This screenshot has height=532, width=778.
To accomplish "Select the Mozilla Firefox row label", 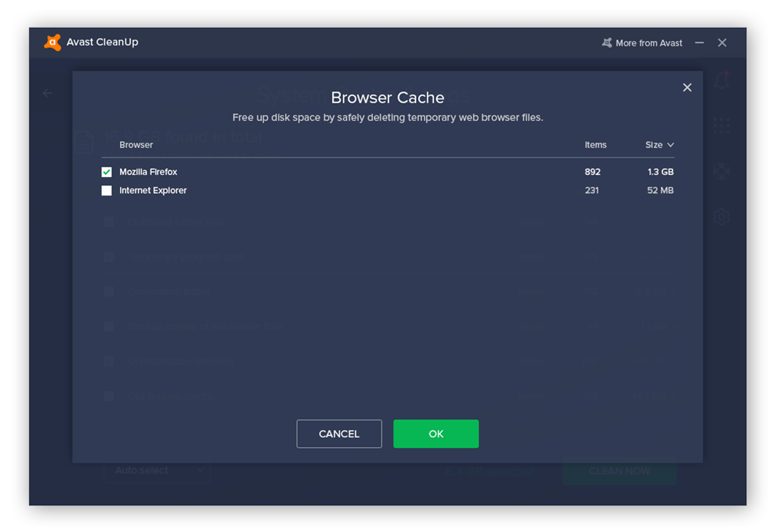I will coord(148,172).
